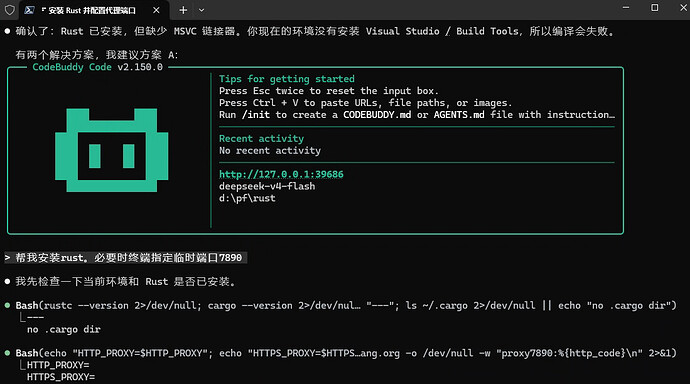Close the 安装 Rust terminal tab

156,10
